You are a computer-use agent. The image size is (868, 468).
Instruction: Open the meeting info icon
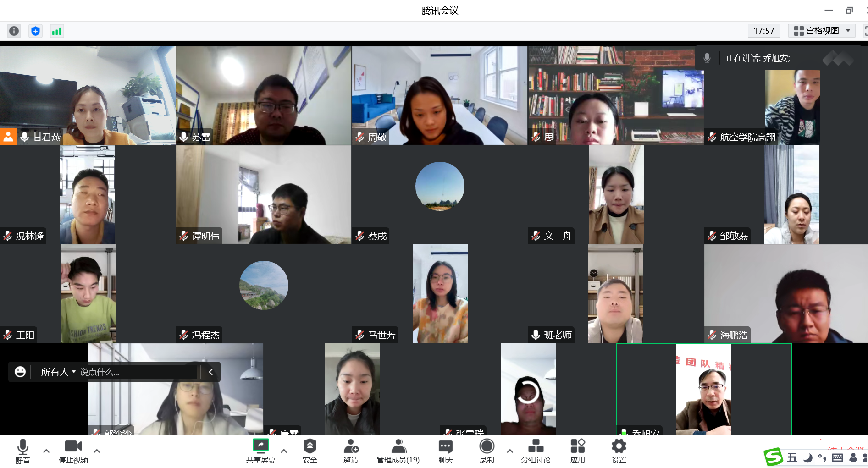(14, 31)
